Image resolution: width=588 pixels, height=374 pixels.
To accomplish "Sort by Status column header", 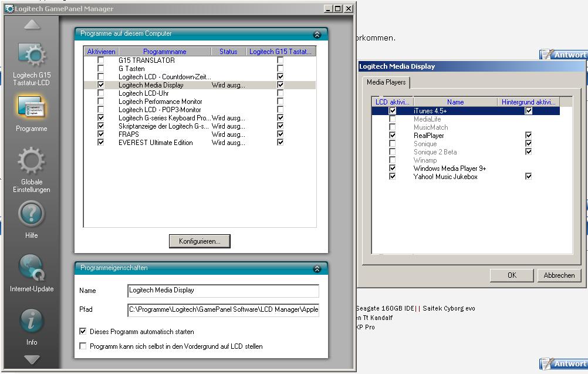I will pos(228,52).
